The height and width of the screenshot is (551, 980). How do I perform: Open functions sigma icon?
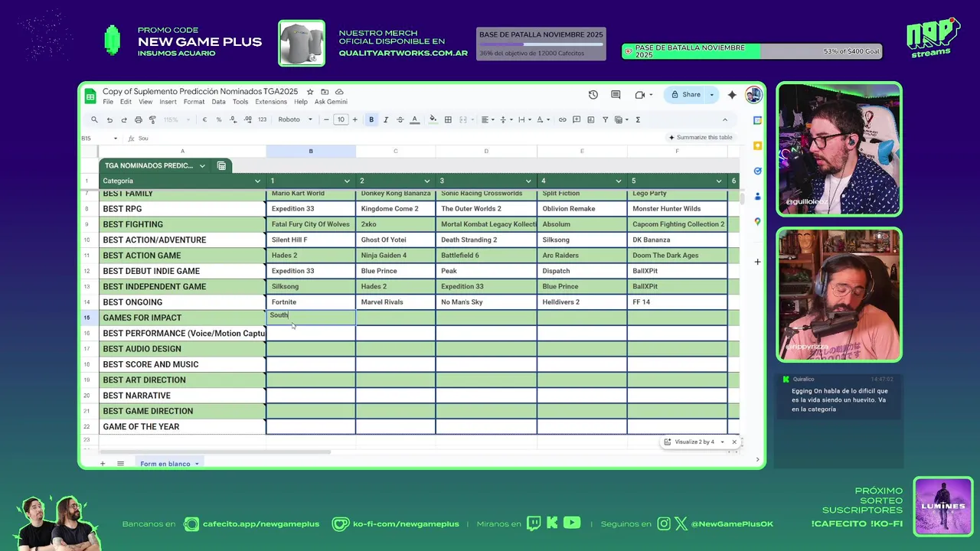(638, 119)
